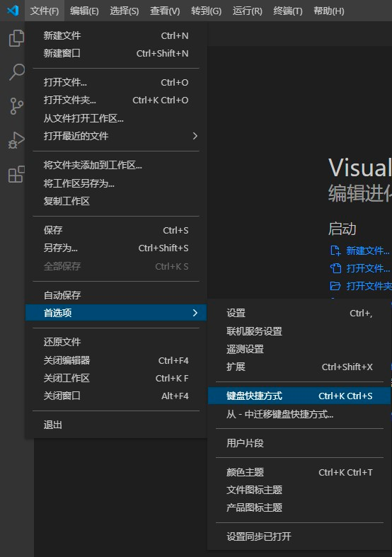The height and width of the screenshot is (557, 392).
Task: Expand the 首选项 submenu chevron
Action: tap(195, 313)
